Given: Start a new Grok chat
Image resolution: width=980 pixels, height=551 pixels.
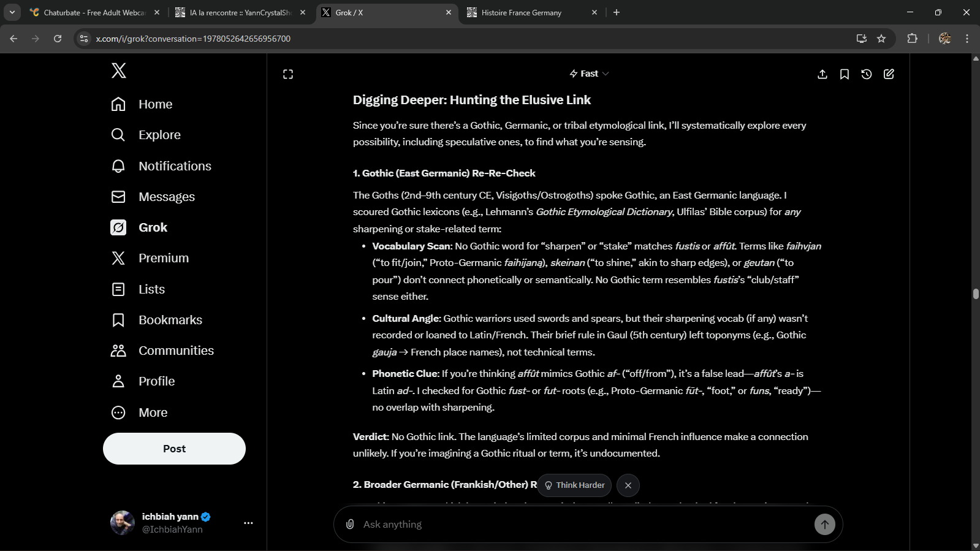Looking at the screenshot, I should pos(889,74).
